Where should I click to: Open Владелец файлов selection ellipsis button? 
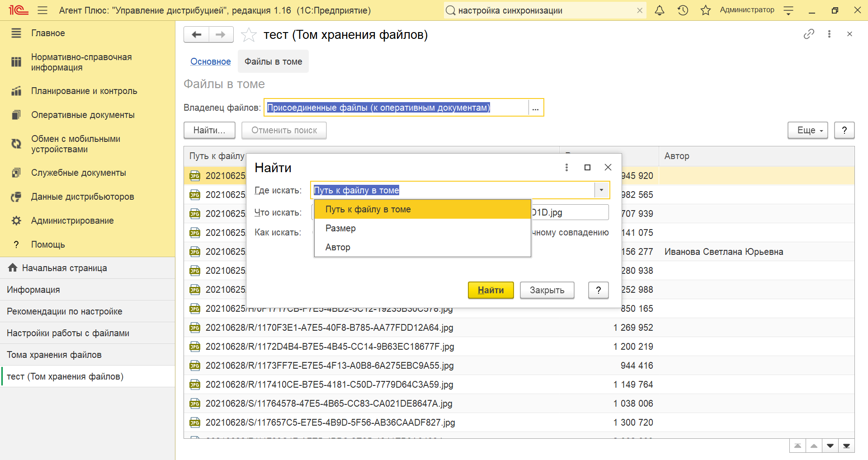click(536, 108)
